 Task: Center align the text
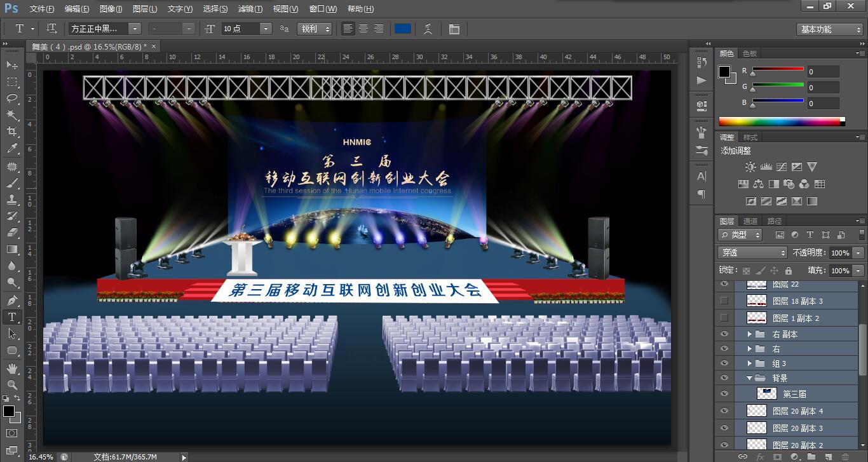pos(363,29)
